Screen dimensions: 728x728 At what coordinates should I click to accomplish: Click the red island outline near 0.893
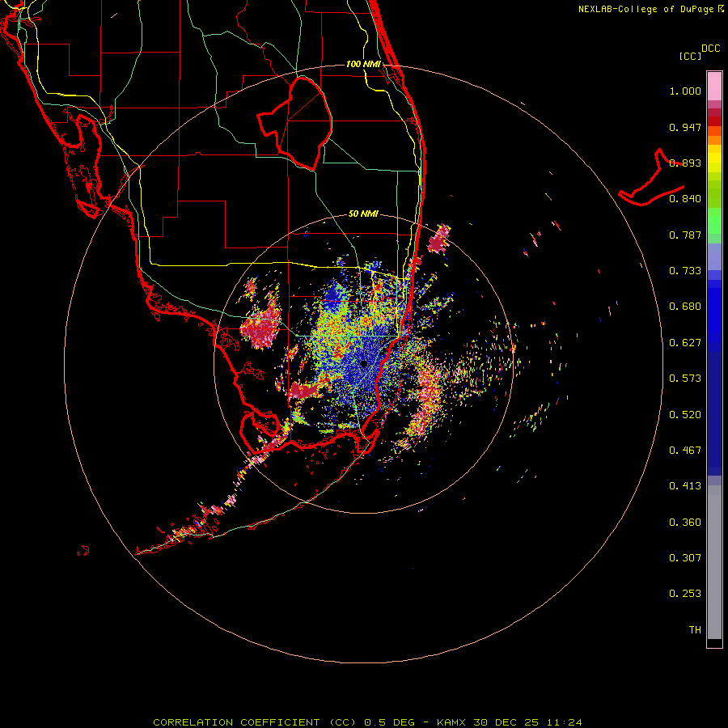[x=651, y=178]
